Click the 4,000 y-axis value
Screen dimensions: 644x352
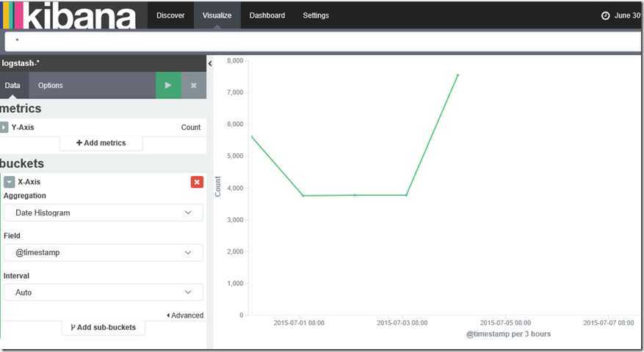(235, 188)
